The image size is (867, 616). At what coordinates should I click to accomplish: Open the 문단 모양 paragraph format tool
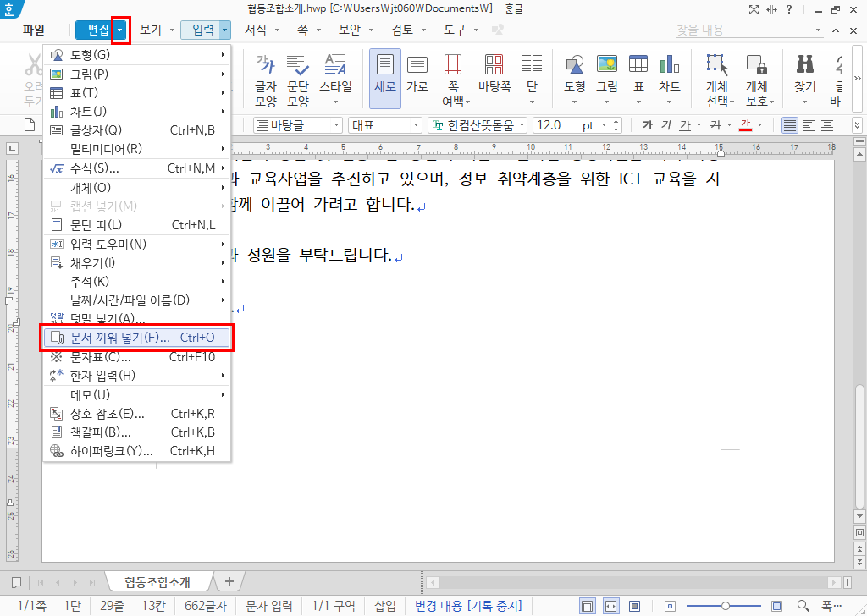tap(297, 80)
